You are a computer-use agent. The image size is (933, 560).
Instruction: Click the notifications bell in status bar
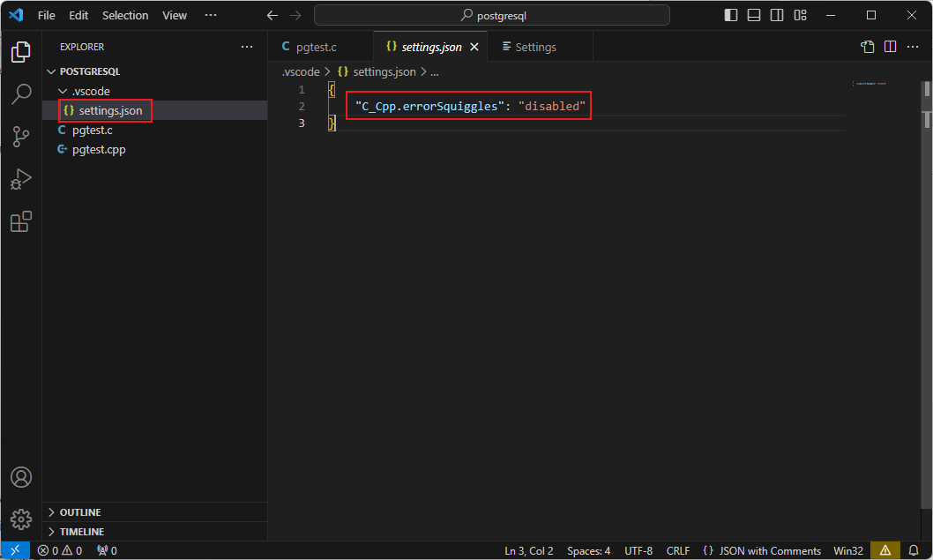click(914, 550)
